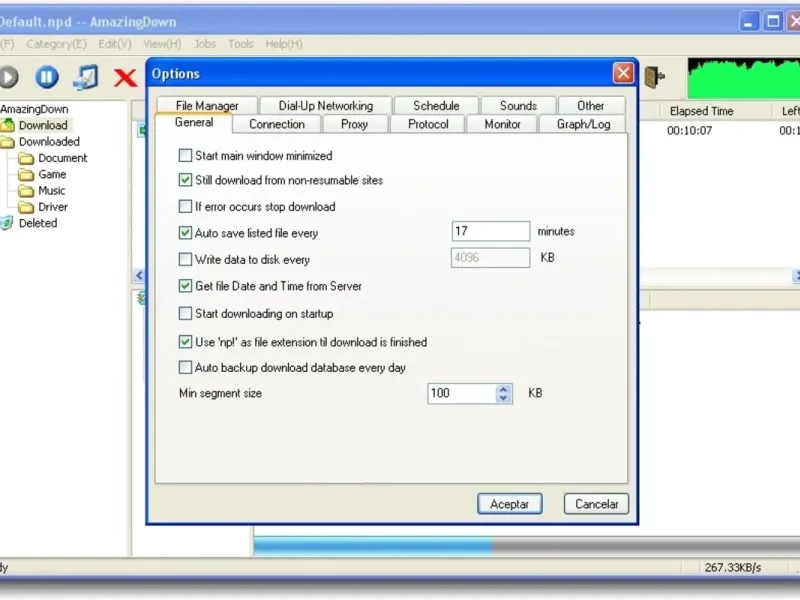Switch to the Schedule tab
Screen dimensions: 800x600
436,106
